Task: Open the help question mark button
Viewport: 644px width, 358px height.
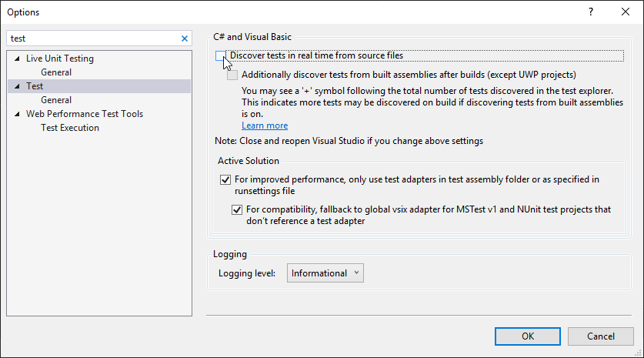Action: [x=591, y=12]
